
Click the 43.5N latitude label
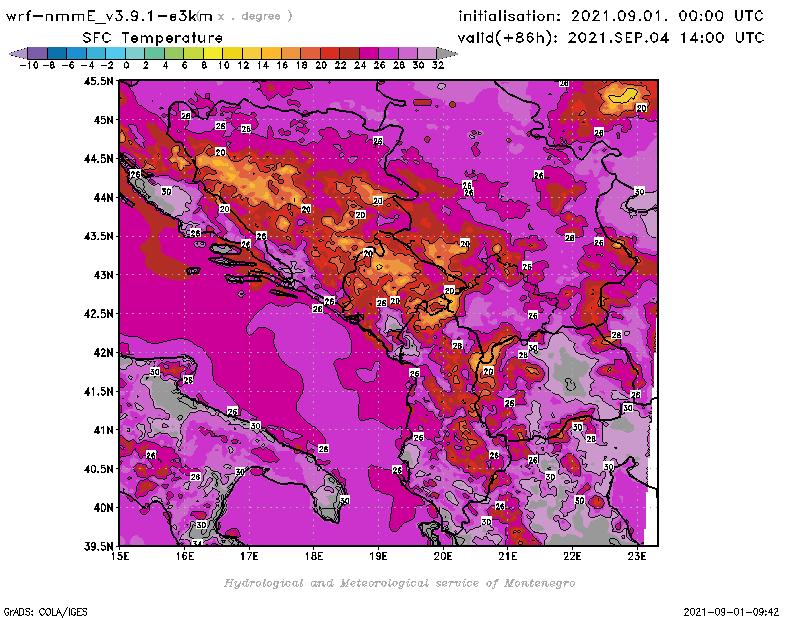click(98, 236)
